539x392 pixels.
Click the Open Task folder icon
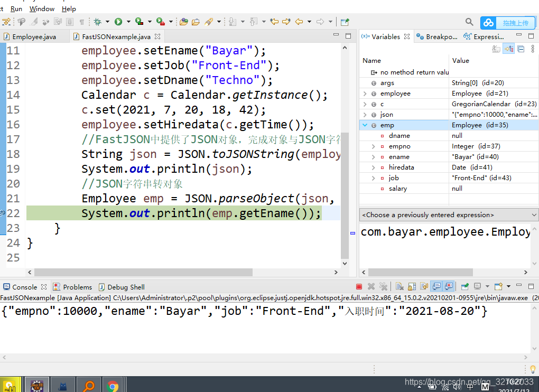point(196,22)
